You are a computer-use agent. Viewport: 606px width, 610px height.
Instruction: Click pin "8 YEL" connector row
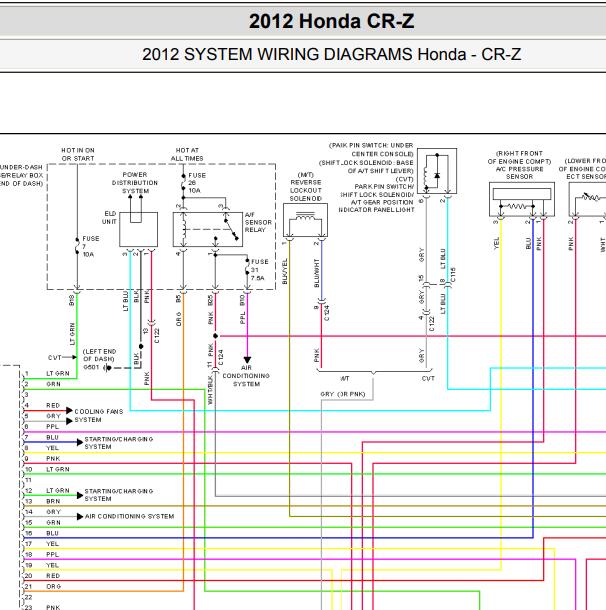click(x=41, y=448)
